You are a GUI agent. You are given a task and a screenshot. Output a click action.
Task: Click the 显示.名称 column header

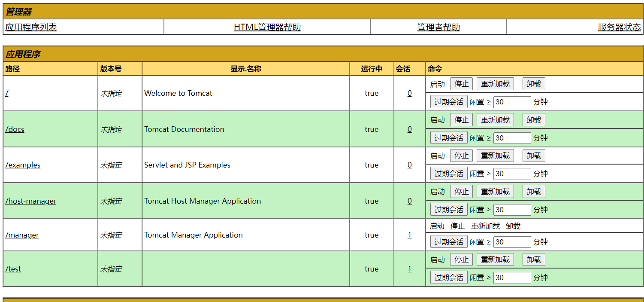click(246, 69)
